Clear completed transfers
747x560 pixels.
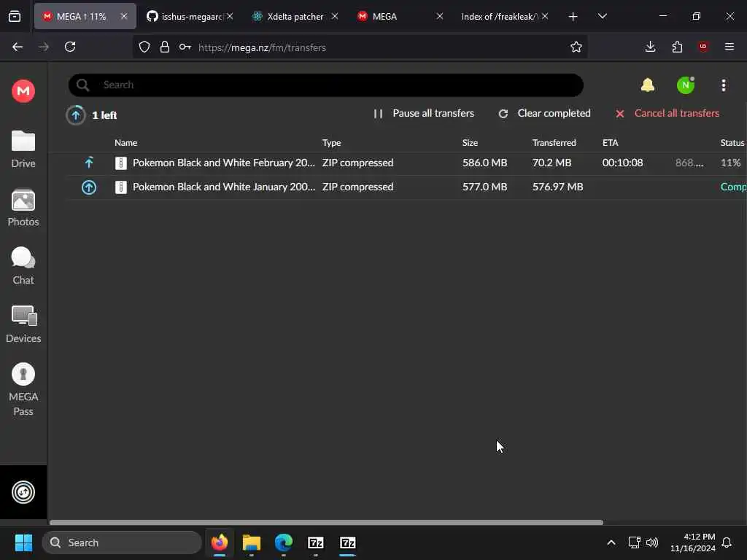[544, 113]
